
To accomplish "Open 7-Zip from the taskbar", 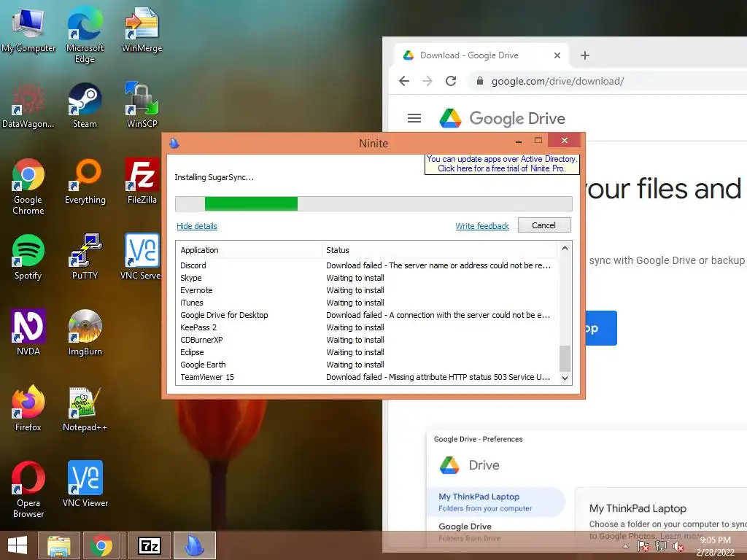I will coord(149,545).
